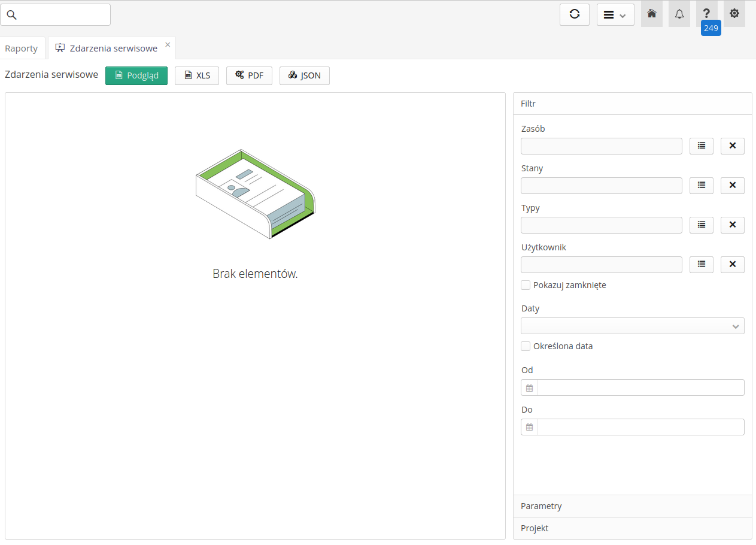This screenshot has height=545, width=756.
Task: Click the calendar icon in Od field
Action: pos(529,388)
